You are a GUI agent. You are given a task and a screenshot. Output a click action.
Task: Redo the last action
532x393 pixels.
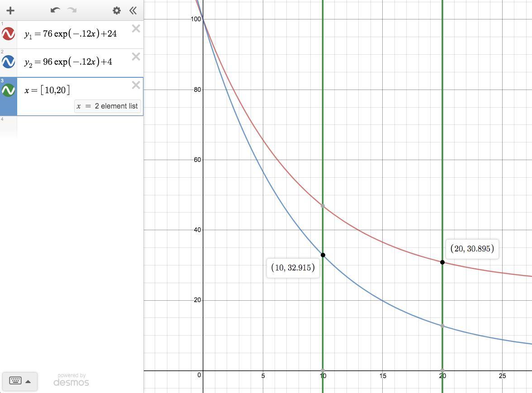click(x=72, y=10)
